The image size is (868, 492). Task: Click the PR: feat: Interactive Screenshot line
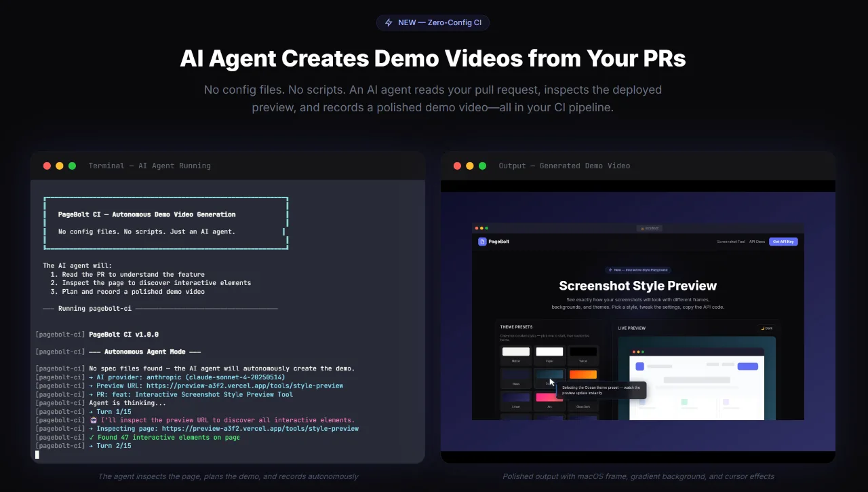pos(191,394)
